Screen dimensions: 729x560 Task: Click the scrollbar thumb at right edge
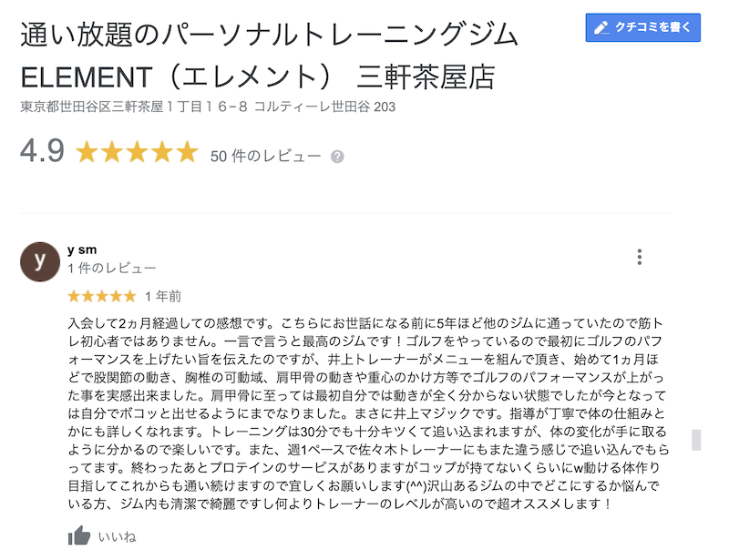(x=696, y=440)
